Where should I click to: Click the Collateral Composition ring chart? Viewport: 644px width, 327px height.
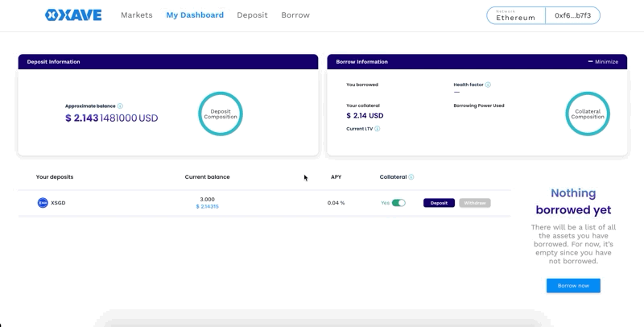click(588, 114)
